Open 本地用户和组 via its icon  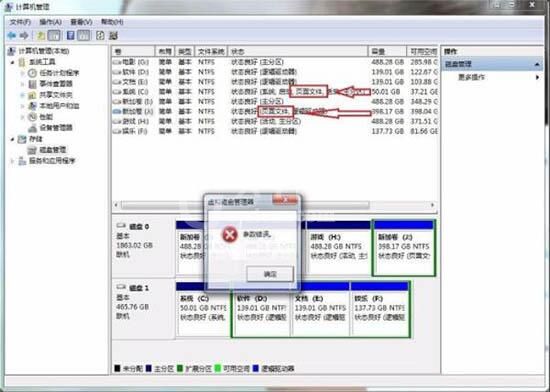pos(32,106)
